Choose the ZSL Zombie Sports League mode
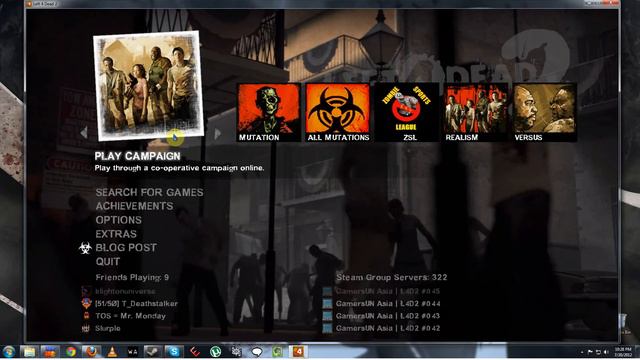This screenshot has height=360, width=640. [x=407, y=113]
